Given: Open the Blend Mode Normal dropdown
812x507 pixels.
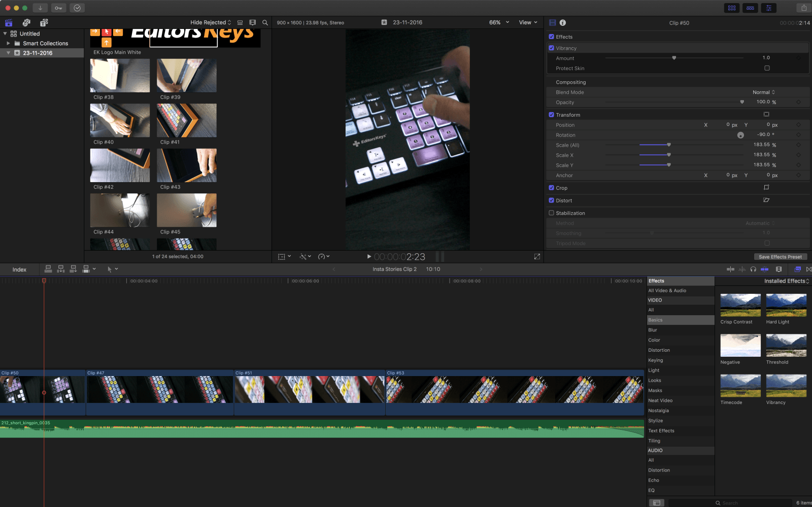Looking at the screenshot, I should [764, 92].
